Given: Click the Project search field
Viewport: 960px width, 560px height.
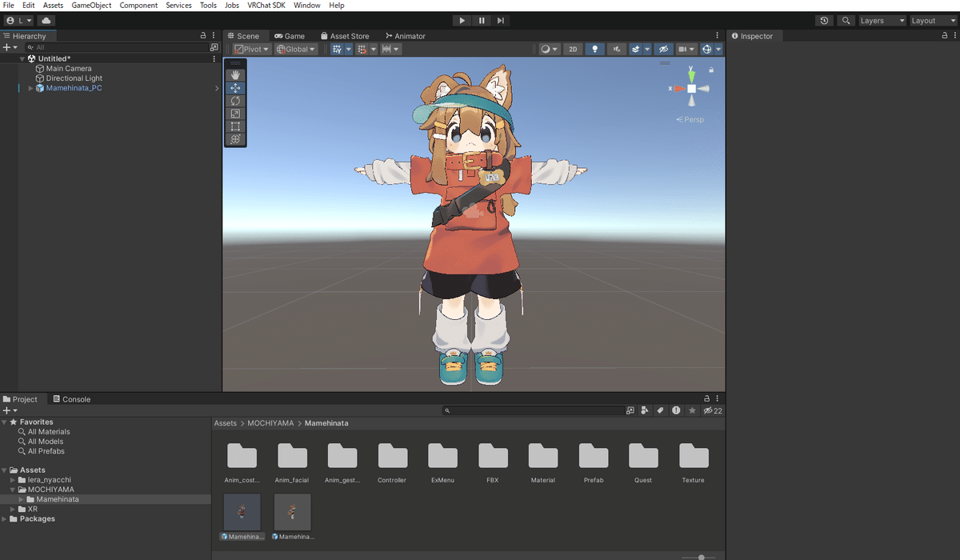Looking at the screenshot, I should click(x=534, y=410).
